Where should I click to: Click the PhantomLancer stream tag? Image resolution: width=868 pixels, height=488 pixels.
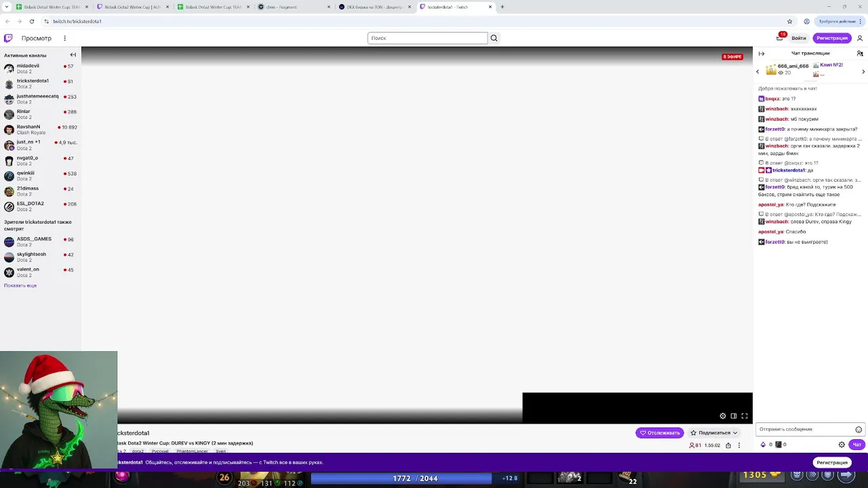click(x=192, y=451)
